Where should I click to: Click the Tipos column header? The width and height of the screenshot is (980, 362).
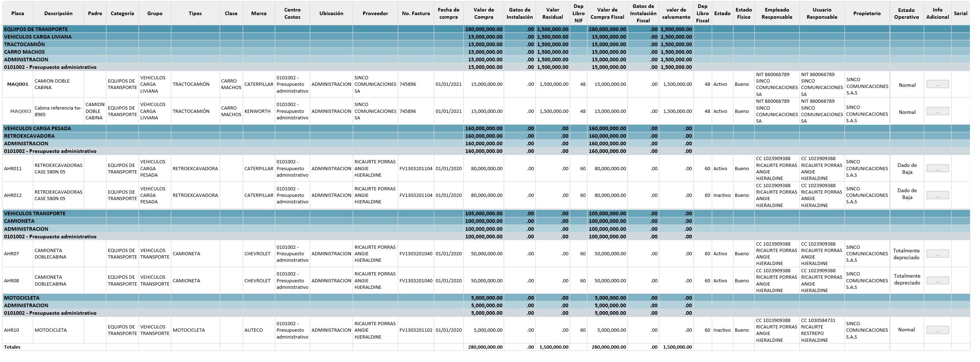195,13
